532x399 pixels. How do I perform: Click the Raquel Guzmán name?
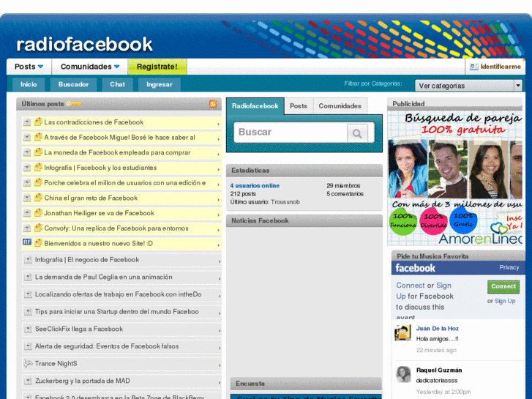point(439,370)
